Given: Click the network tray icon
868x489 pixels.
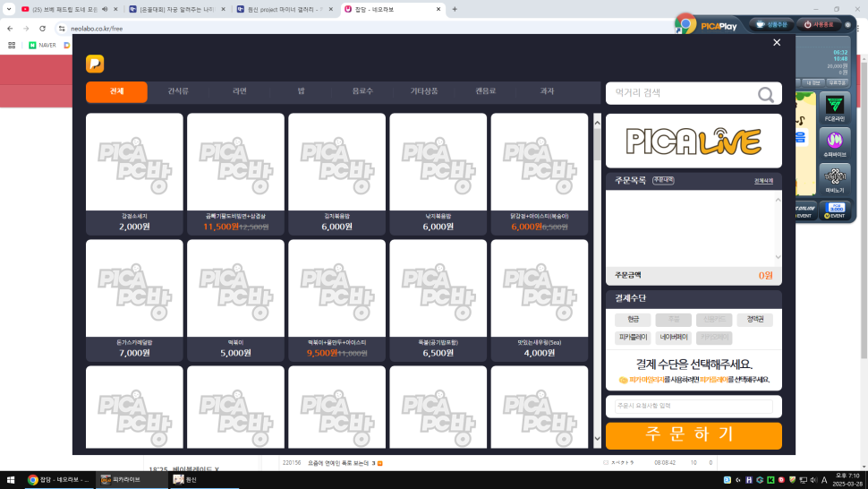Looking at the screenshot, I should (x=804, y=480).
